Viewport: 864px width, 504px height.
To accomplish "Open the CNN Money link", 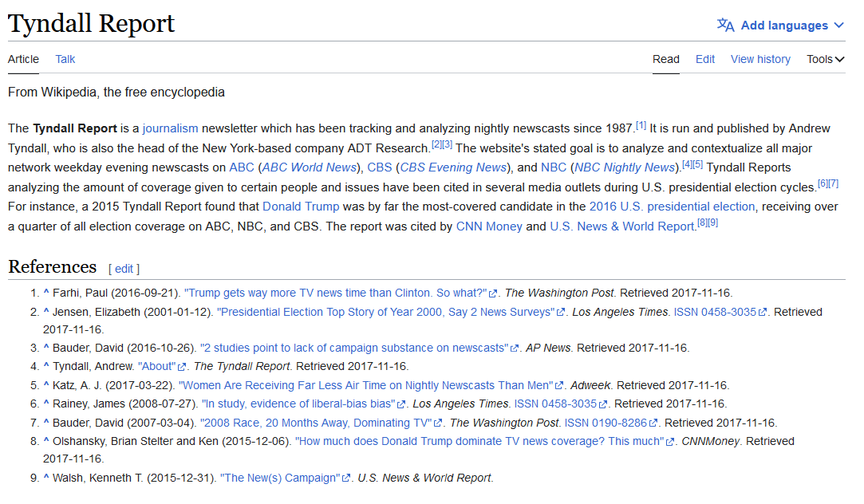I will (489, 226).
